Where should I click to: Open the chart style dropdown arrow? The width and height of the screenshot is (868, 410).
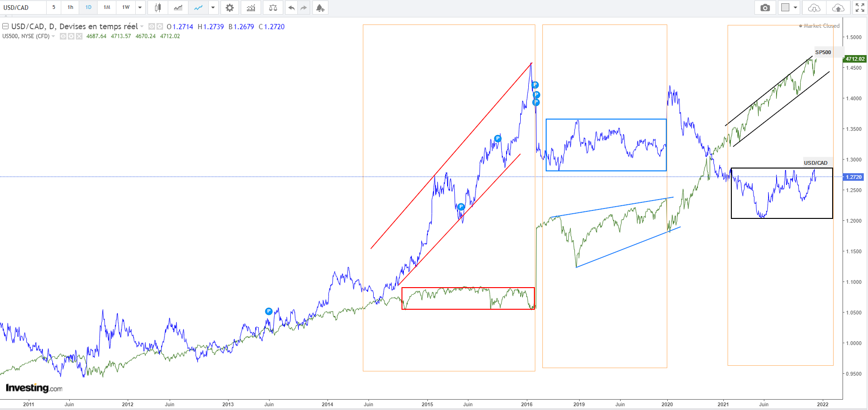pyautogui.click(x=213, y=8)
